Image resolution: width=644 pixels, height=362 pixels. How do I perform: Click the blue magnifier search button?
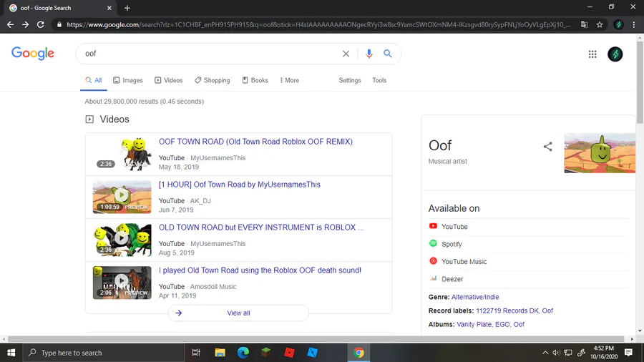click(x=388, y=54)
